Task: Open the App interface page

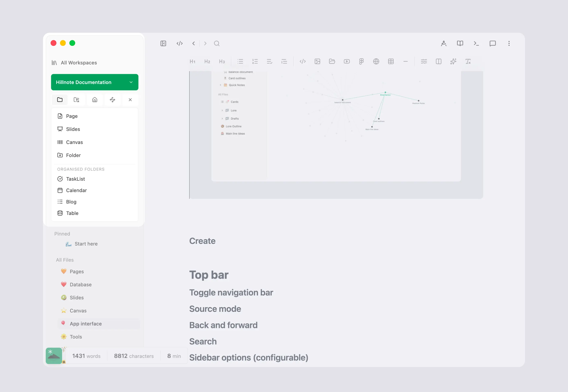Action: click(98, 324)
